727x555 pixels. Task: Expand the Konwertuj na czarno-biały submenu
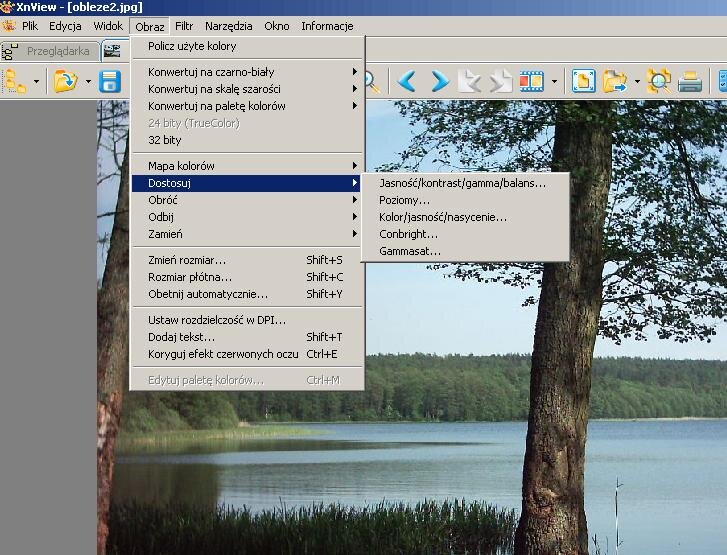(x=248, y=72)
